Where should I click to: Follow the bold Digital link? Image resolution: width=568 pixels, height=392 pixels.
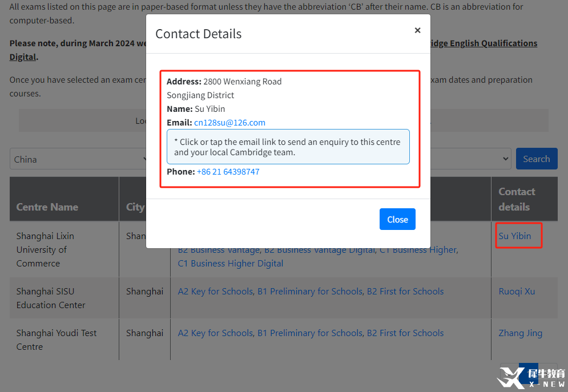click(23, 57)
